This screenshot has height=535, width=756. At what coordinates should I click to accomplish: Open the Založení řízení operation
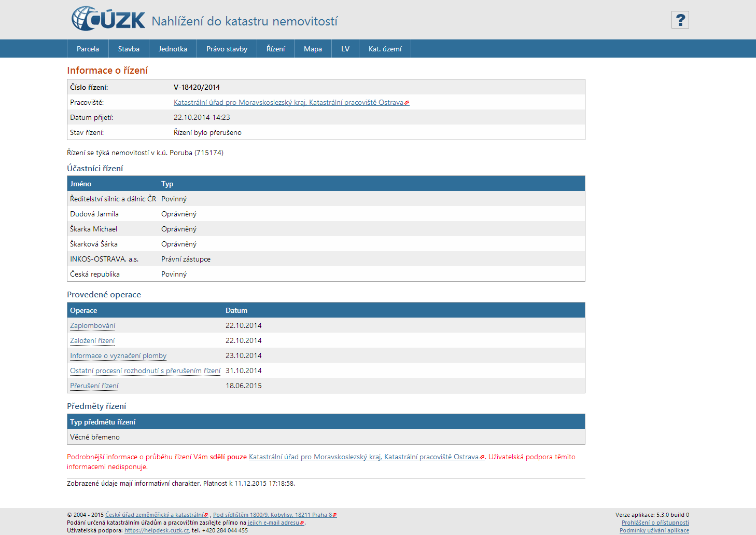pos(92,341)
